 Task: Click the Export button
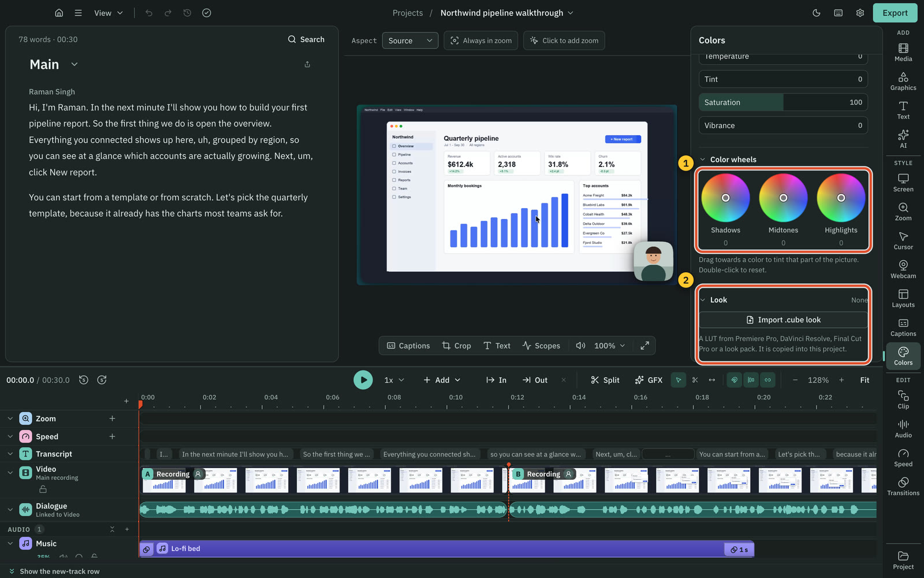pyautogui.click(x=895, y=13)
